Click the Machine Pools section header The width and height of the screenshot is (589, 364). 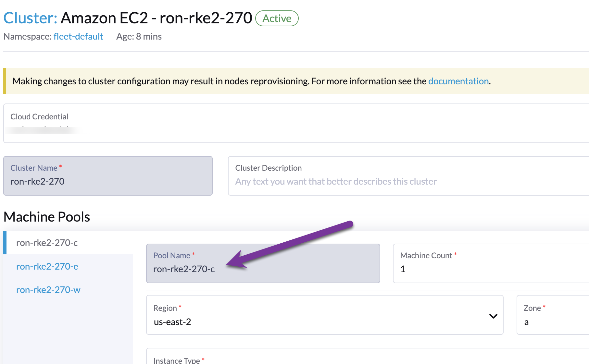(x=46, y=216)
